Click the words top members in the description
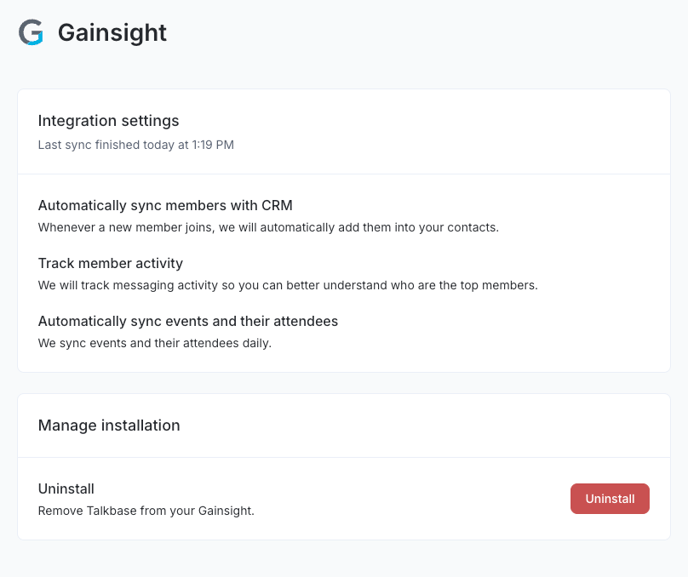 click(x=499, y=285)
